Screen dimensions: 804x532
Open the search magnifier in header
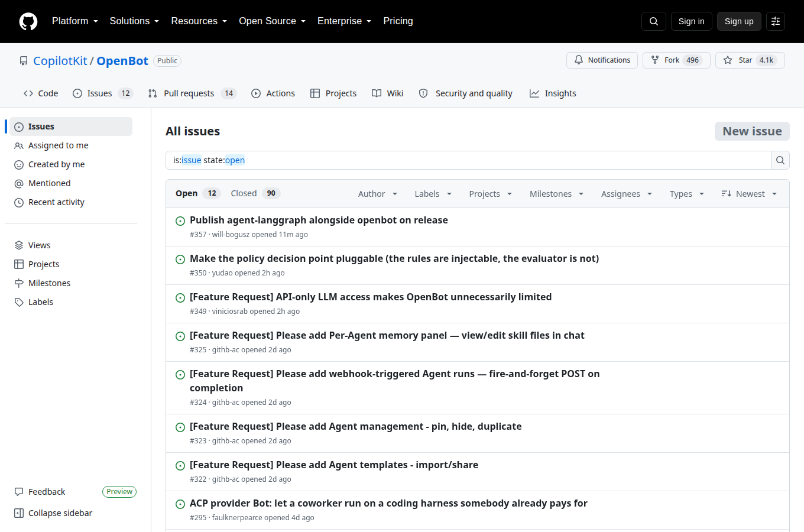coord(654,21)
